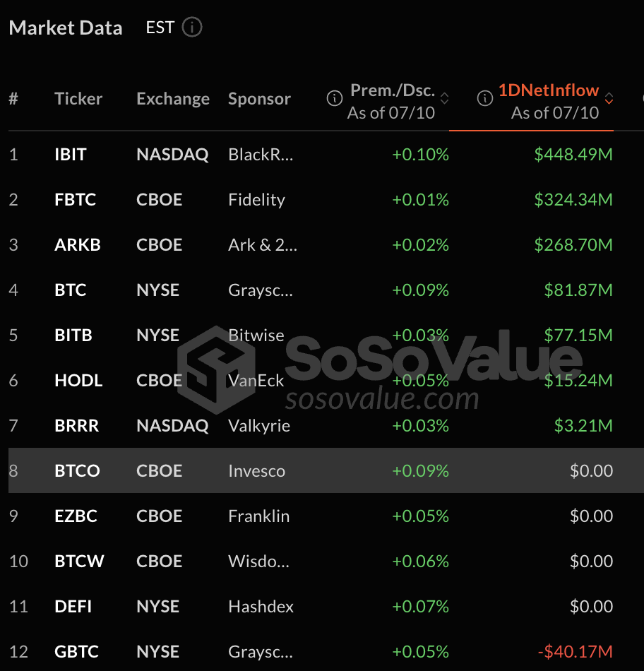Screen dimensions: 644x671
Task: Click the sort chevron on Prem./Dsc. column
Action: tap(446, 100)
